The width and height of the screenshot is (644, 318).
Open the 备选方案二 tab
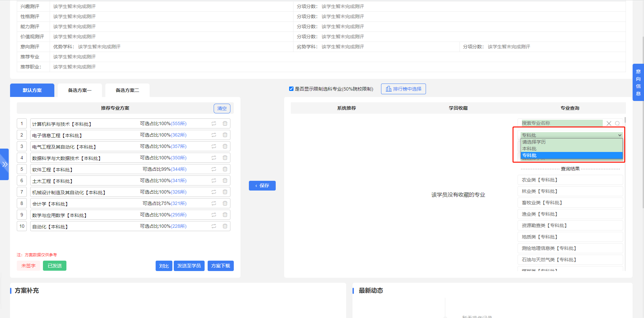coord(127,90)
